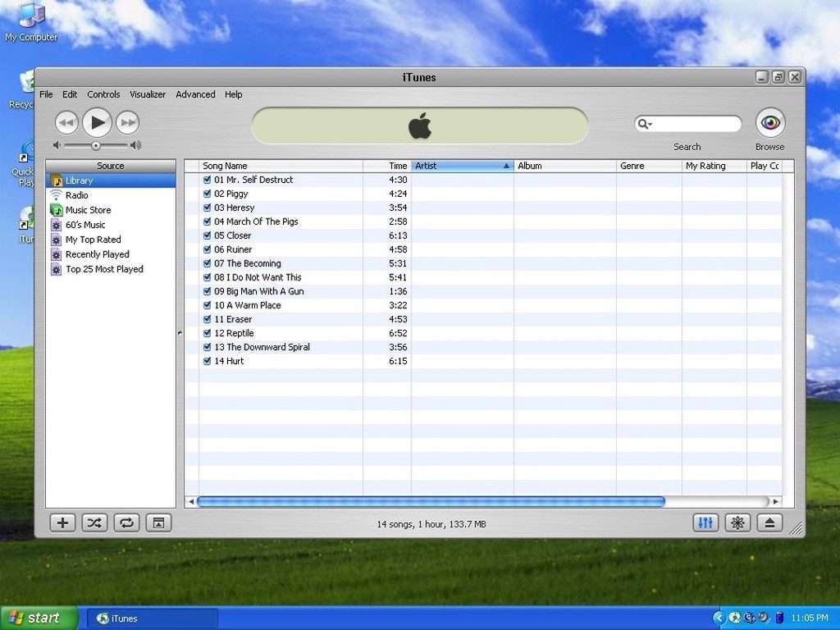Sort by the Genre column header
This screenshot has width=840, height=630.
650,166
